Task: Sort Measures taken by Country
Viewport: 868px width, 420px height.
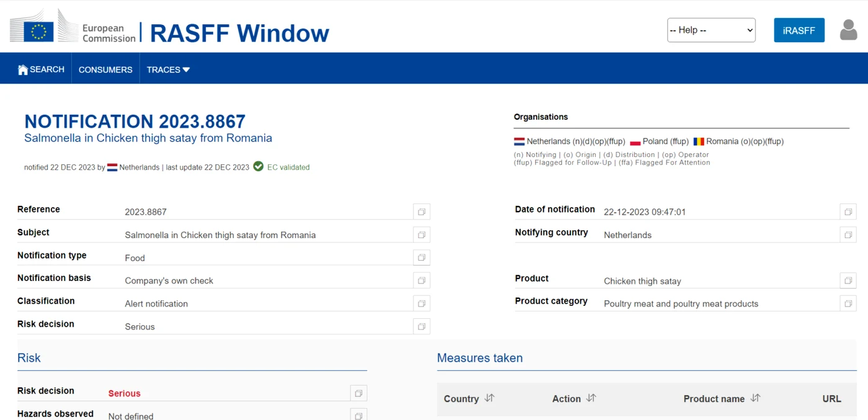Action: click(x=489, y=398)
